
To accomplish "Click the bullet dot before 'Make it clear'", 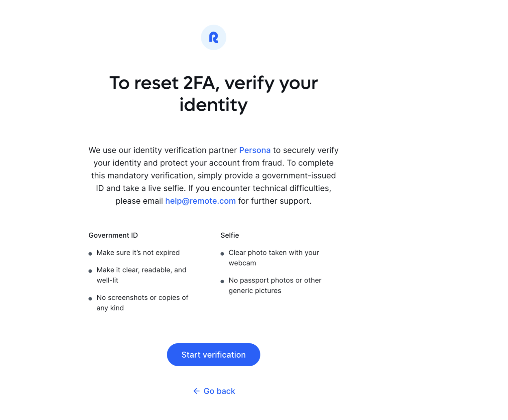I will pos(90,271).
